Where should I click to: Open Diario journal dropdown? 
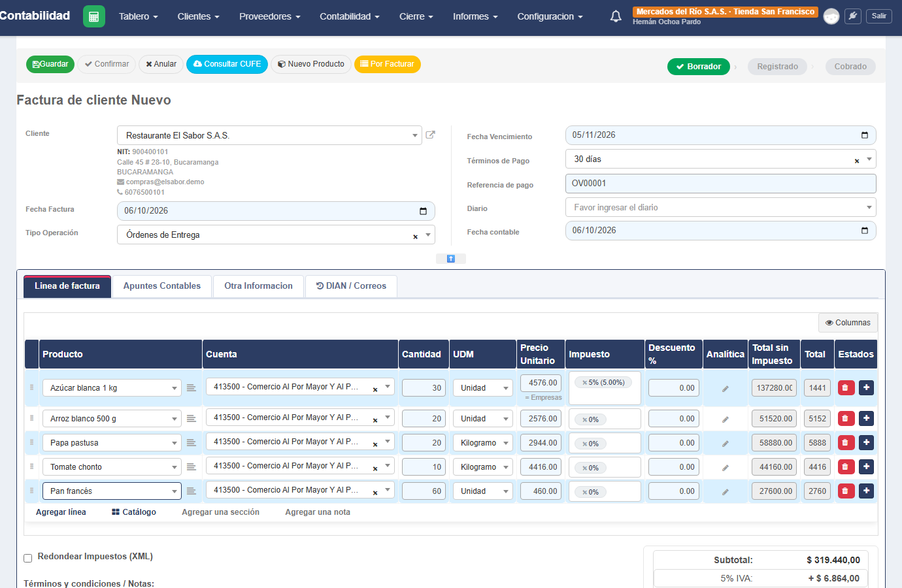720,207
